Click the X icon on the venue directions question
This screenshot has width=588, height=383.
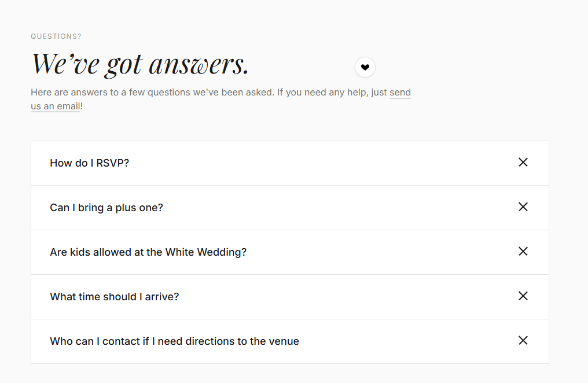(x=523, y=341)
